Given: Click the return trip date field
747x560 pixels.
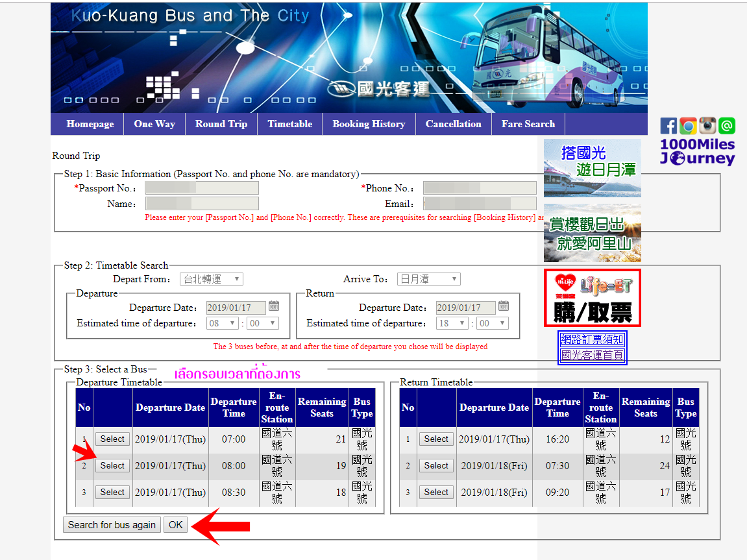Looking at the screenshot, I should click(465, 308).
